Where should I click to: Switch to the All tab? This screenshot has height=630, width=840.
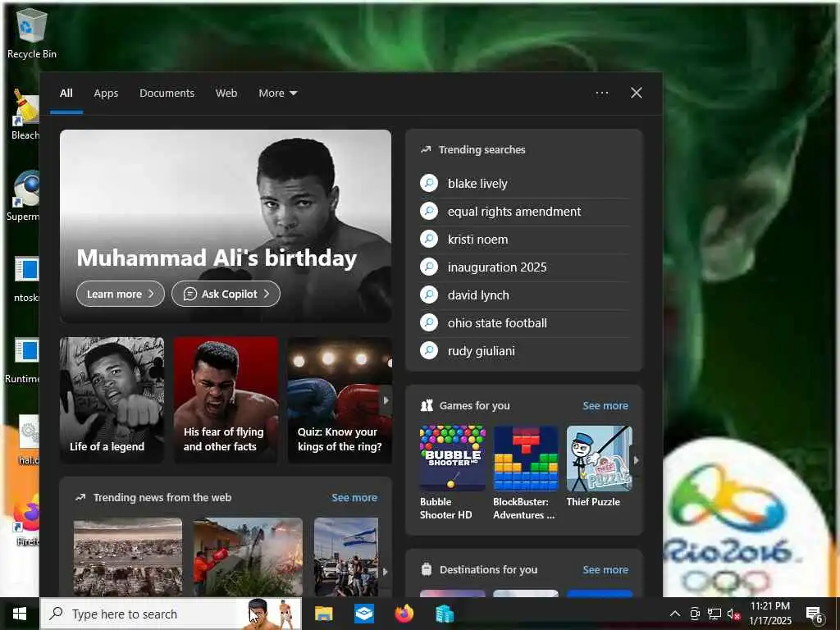pos(66,94)
